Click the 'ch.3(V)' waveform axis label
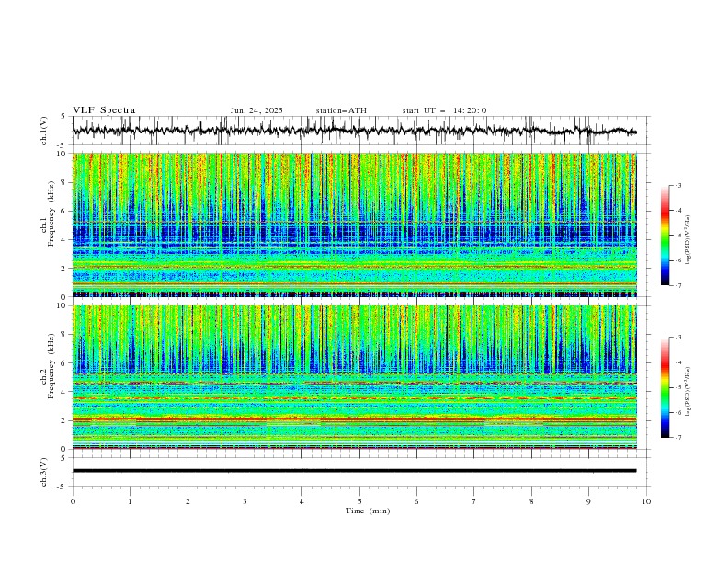Screen dimensions: 728x563 point(44,472)
